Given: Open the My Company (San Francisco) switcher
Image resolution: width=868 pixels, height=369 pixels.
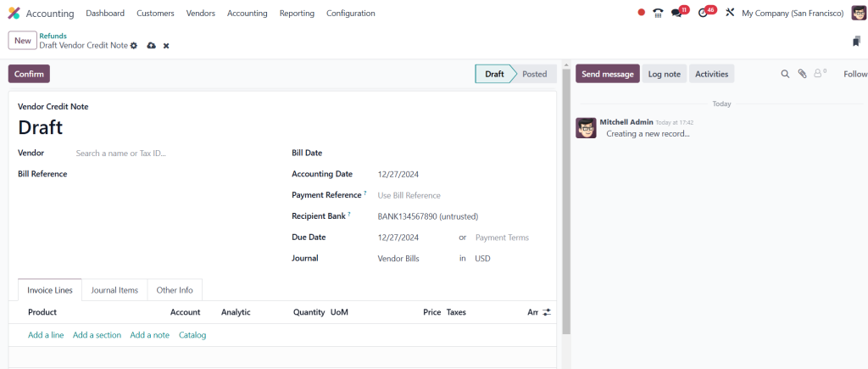Looking at the screenshot, I should pos(793,13).
